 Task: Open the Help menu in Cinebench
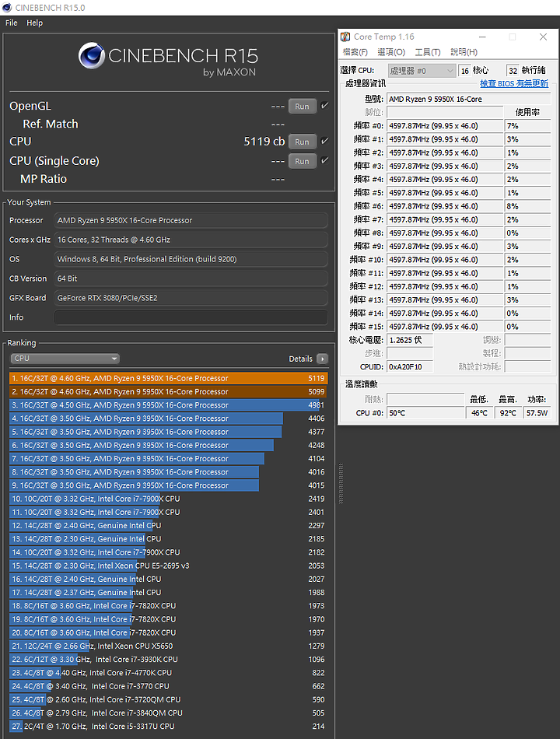[34, 23]
